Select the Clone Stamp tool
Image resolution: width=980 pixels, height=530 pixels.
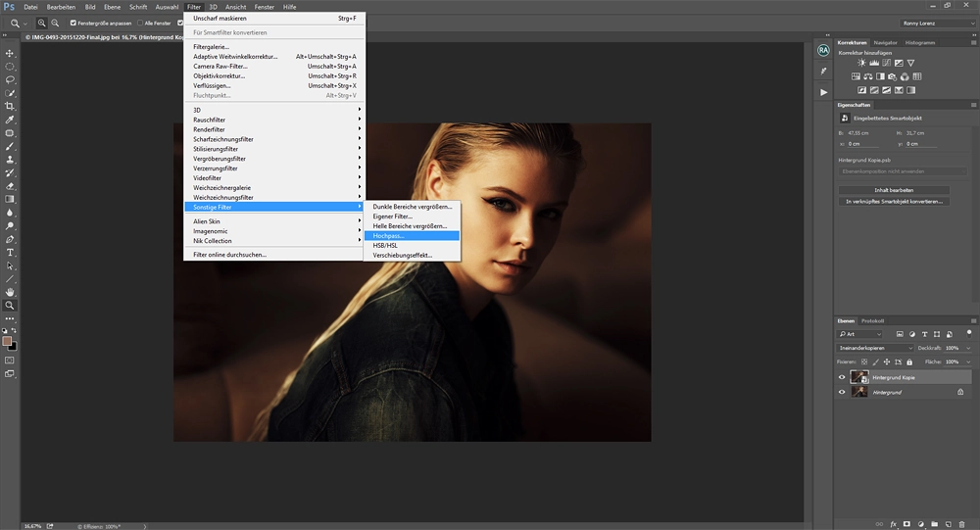click(10, 160)
